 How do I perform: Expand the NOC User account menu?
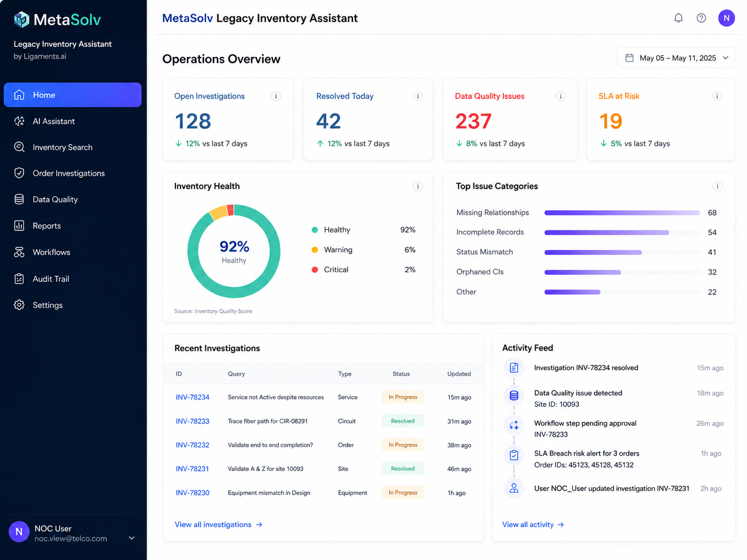click(x=132, y=538)
